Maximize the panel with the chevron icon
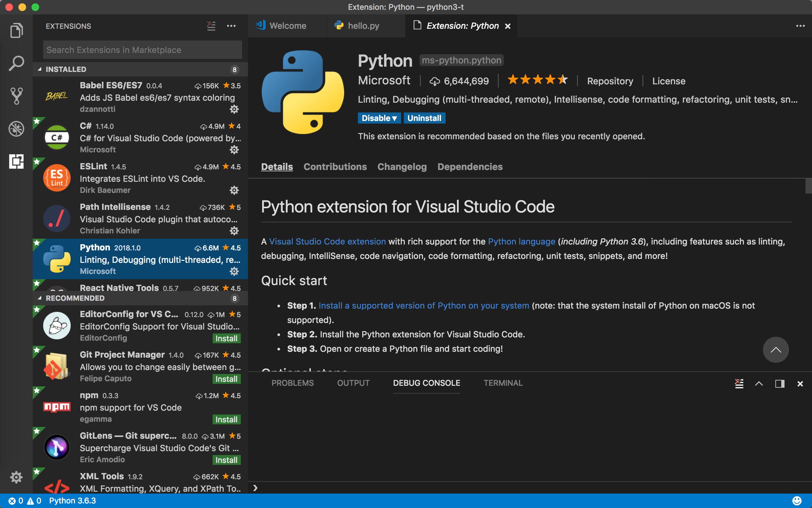 click(x=759, y=383)
